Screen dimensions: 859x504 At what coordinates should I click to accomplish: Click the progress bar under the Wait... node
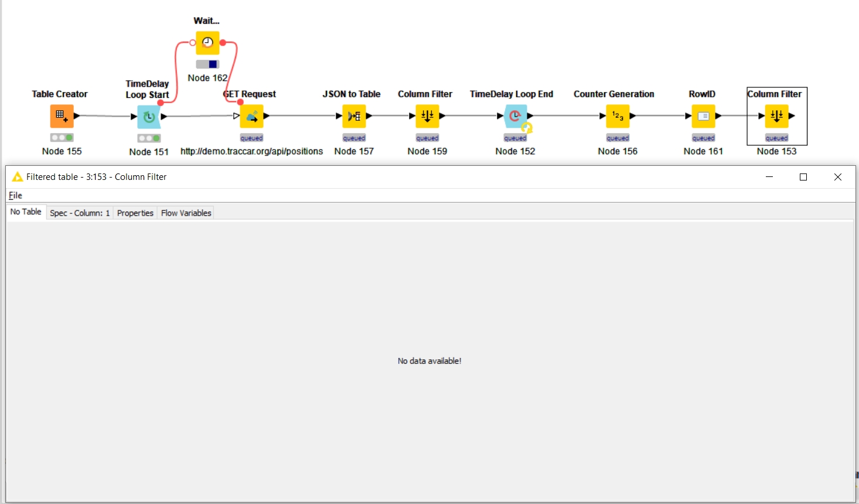click(207, 64)
